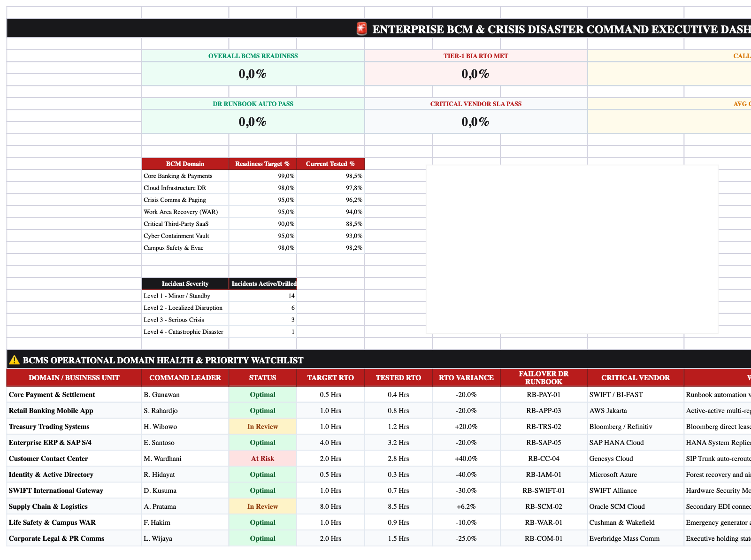Select the RTO VARIANCE column header

tap(466, 378)
